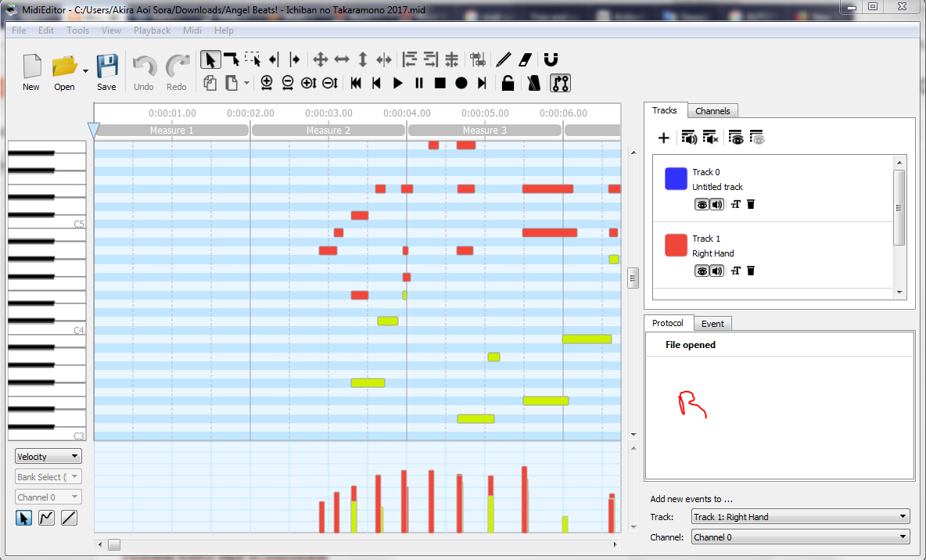Viewport: 926px width, 560px height.
Task: Pick the eraser tool to remove notes
Action: coord(525,59)
